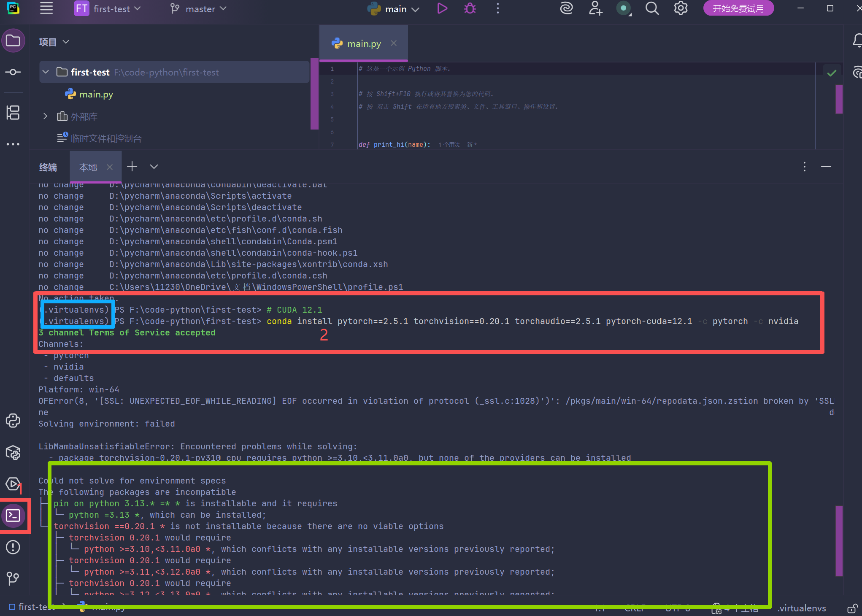
Task: Click the editor inspections checkmark
Action: [x=832, y=73]
